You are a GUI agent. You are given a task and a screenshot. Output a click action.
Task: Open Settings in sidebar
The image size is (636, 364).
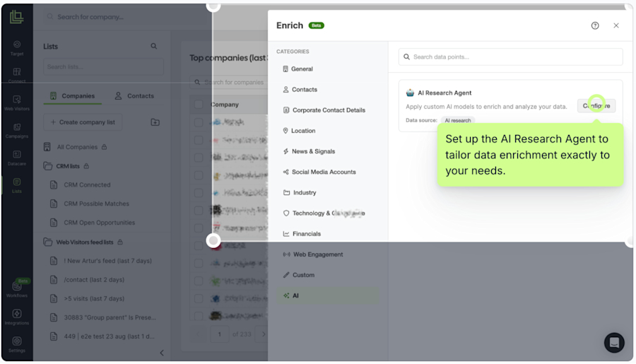point(17,344)
